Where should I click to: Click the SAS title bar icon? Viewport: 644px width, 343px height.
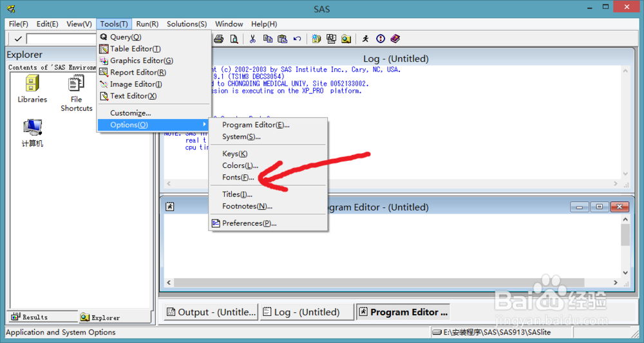click(x=11, y=8)
